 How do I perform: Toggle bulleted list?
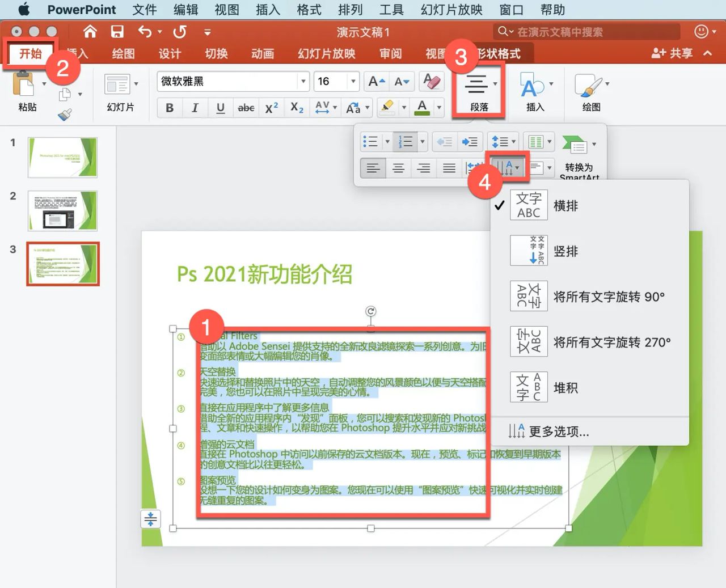pyautogui.click(x=370, y=142)
